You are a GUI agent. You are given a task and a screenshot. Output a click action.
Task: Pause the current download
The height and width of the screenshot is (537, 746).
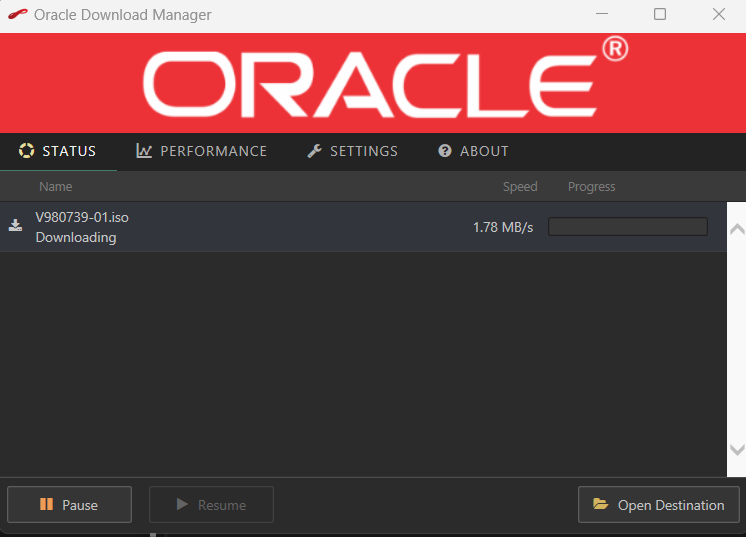69,505
